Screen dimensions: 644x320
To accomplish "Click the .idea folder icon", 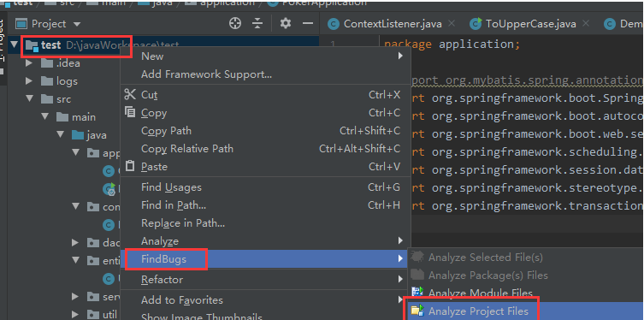I will (x=47, y=62).
